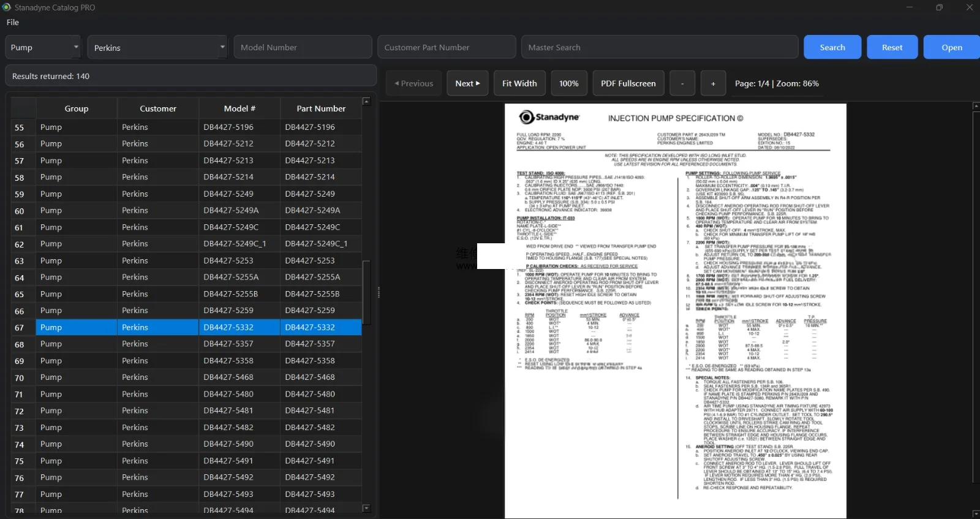This screenshot has height=519, width=980.
Task: Zoom out with the minus button
Action: 682,83
